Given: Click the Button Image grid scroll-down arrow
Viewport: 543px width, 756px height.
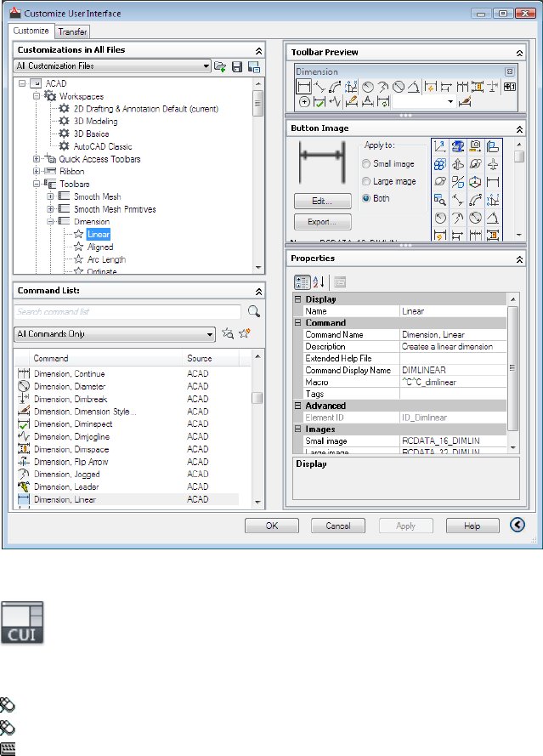Looking at the screenshot, I should click(x=519, y=235).
